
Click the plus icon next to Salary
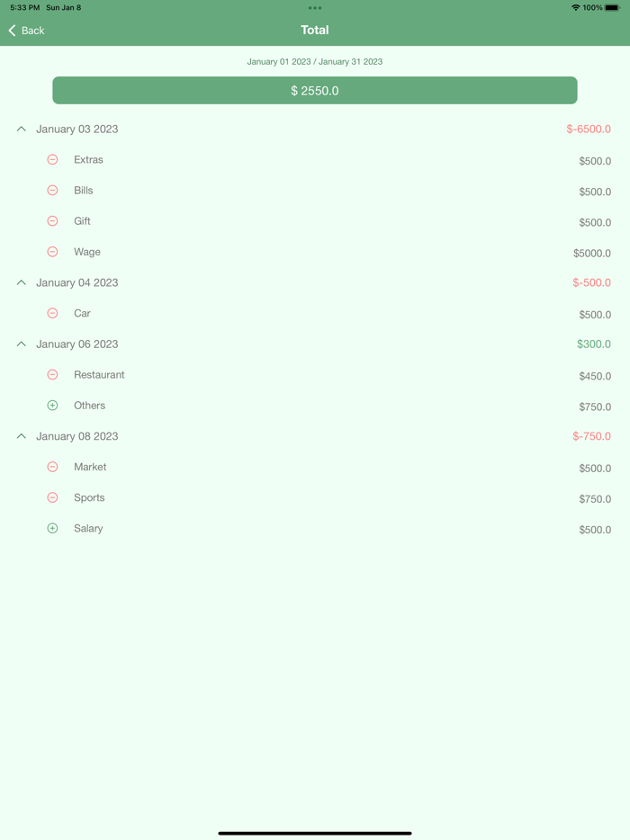click(52, 528)
